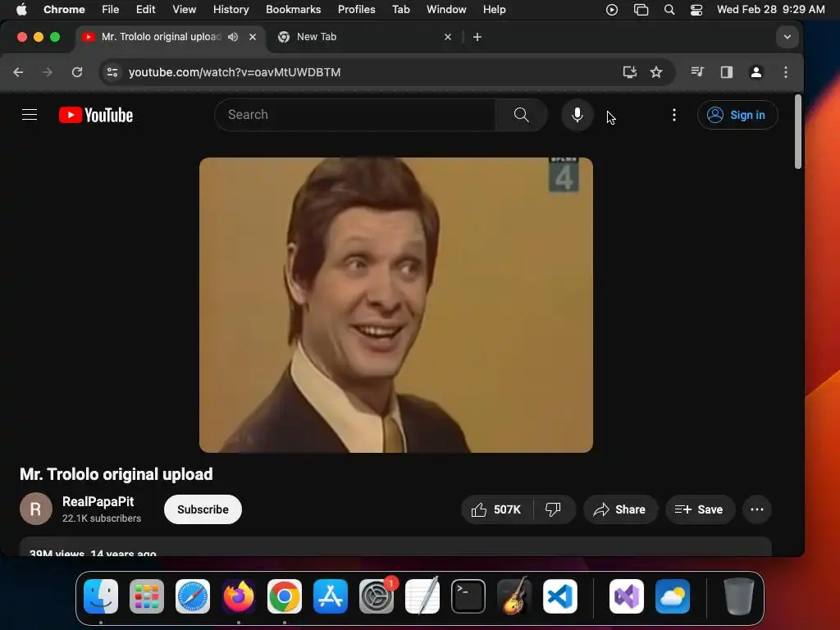Open Spotlight search in menu bar
This screenshot has width=840, height=630.
pos(669,9)
